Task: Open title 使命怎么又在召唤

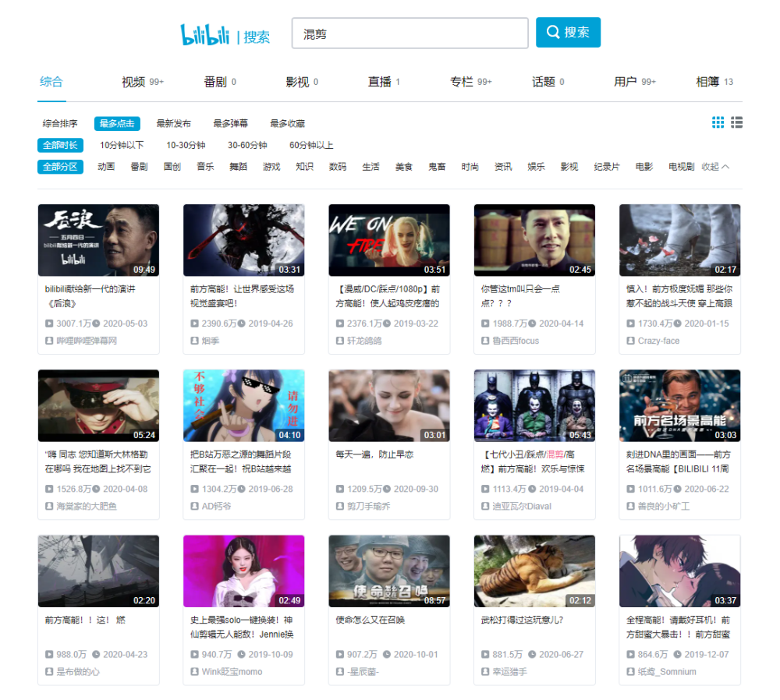Action: tap(370, 620)
